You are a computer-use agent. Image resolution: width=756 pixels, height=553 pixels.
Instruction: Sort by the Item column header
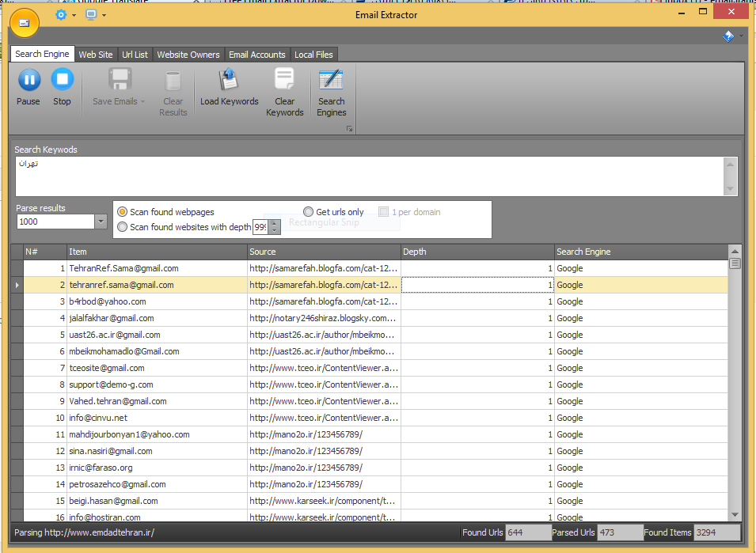[157, 252]
